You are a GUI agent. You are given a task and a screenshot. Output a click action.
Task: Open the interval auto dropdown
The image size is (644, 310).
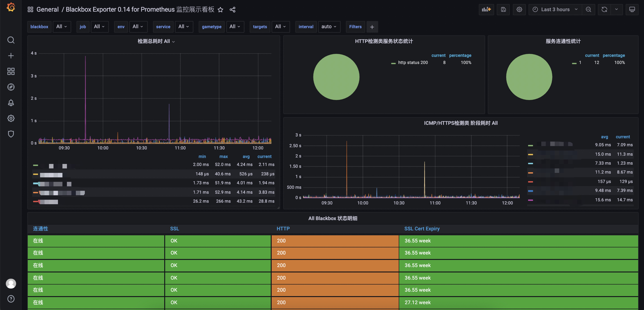tap(329, 27)
